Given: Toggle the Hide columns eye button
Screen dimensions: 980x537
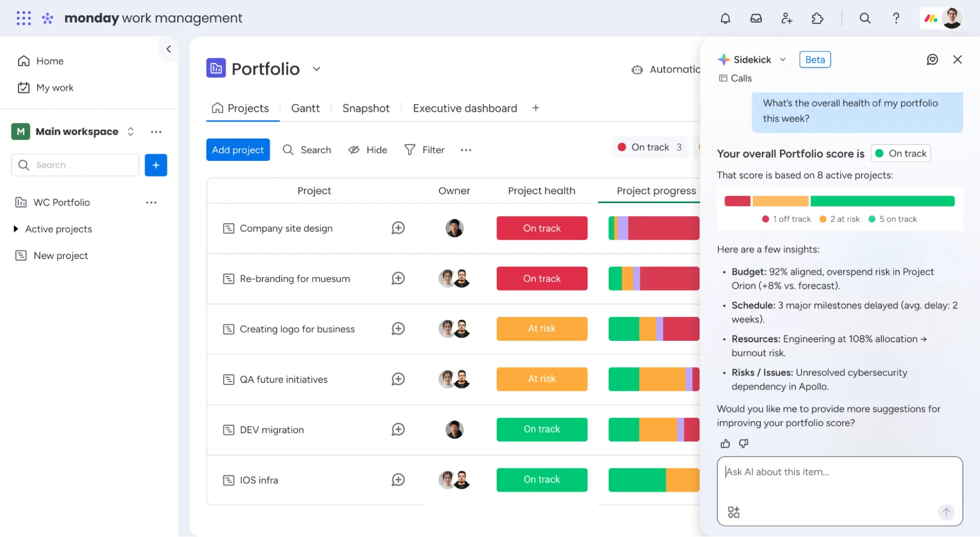Looking at the screenshot, I should click(368, 150).
